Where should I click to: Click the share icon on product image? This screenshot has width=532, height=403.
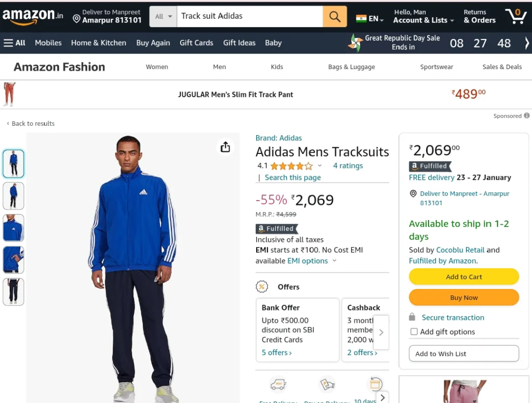[x=225, y=147]
